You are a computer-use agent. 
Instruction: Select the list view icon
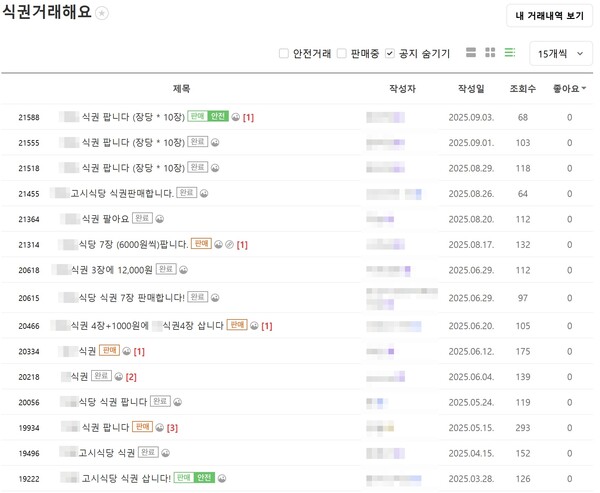pyautogui.click(x=510, y=52)
